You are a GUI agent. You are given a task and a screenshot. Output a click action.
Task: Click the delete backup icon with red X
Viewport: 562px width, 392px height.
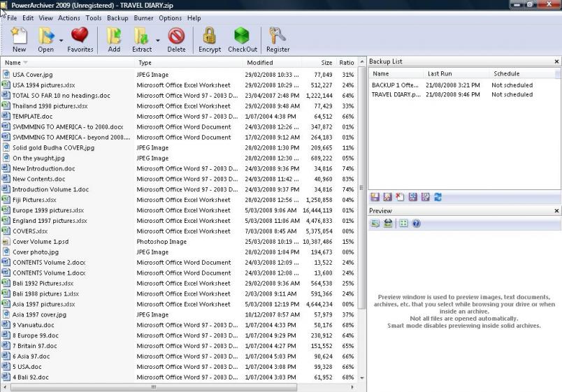point(400,197)
